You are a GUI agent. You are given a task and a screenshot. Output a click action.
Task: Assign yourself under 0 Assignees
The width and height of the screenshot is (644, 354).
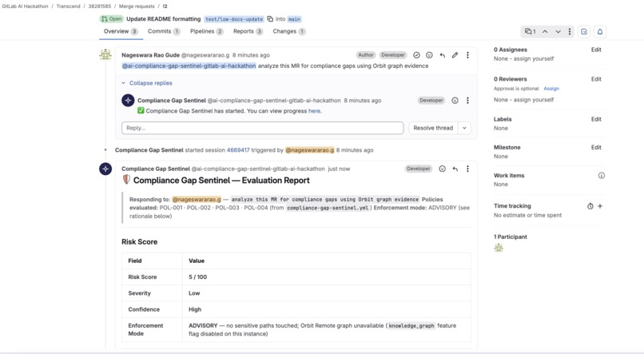pyautogui.click(x=534, y=58)
